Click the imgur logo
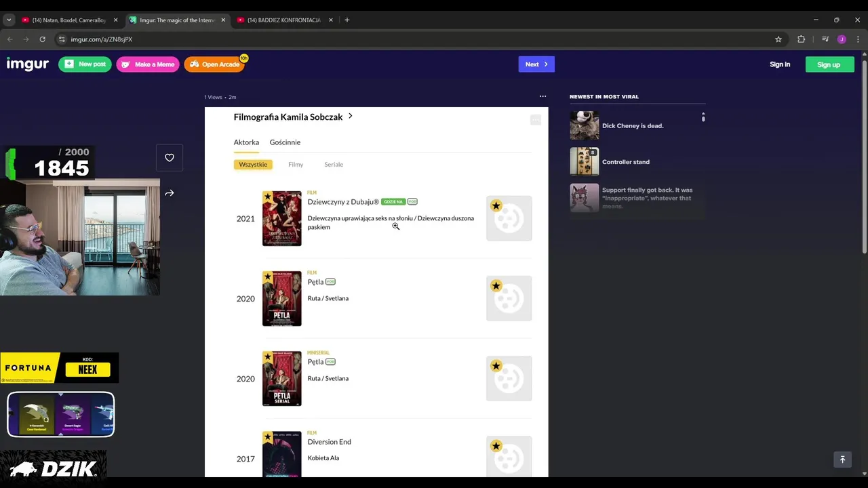The width and height of the screenshot is (868, 488). pos(28,64)
